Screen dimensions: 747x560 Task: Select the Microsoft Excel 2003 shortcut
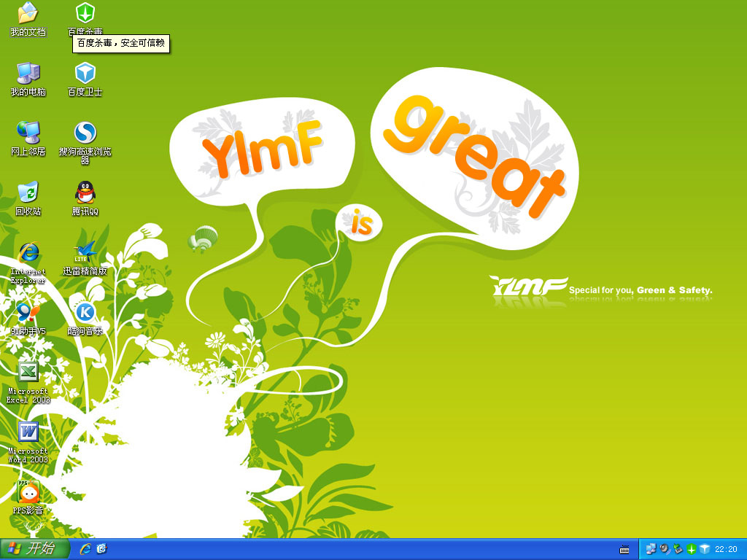click(28, 372)
